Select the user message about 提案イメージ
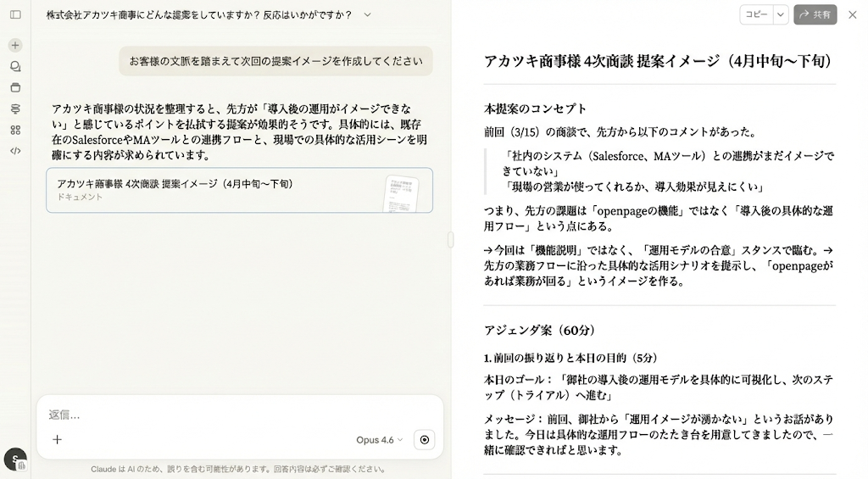The width and height of the screenshot is (868, 479). [275, 61]
